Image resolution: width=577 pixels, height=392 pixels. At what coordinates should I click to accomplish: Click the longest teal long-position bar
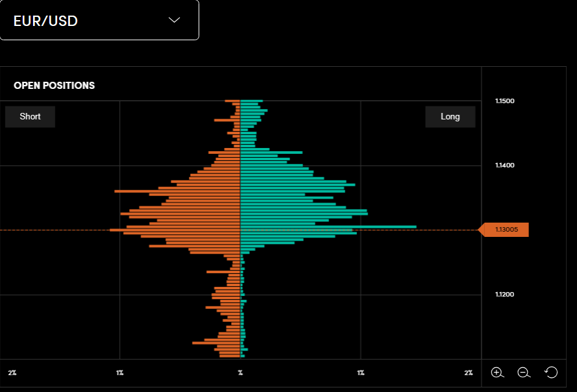tap(328, 227)
